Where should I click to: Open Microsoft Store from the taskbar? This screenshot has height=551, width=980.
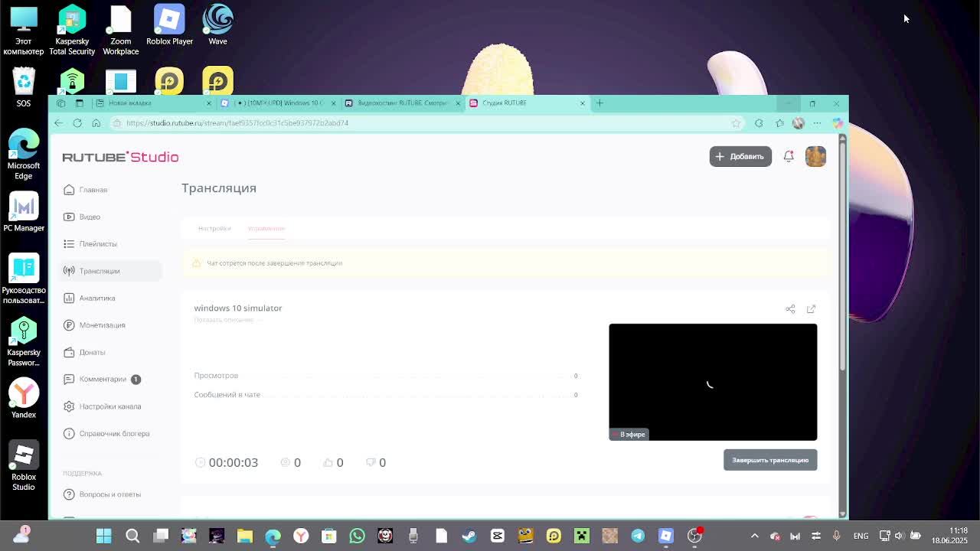(x=328, y=536)
